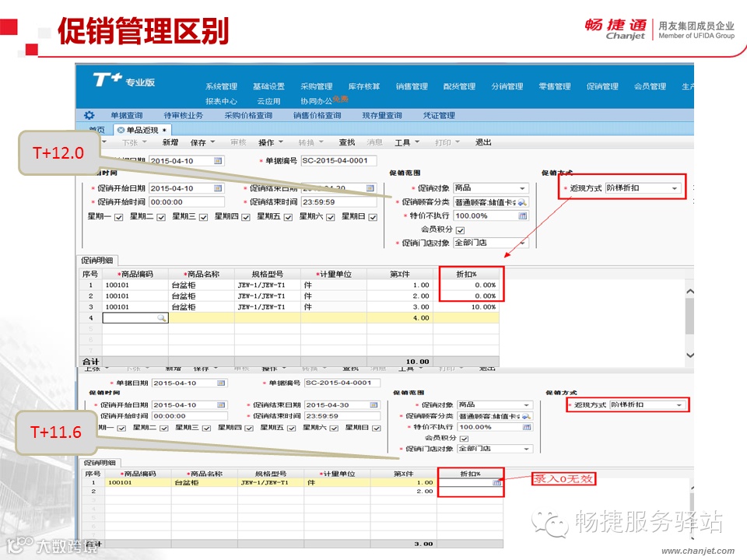
Task: Open 销售价格查询 shortcut
Action: click(x=317, y=115)
